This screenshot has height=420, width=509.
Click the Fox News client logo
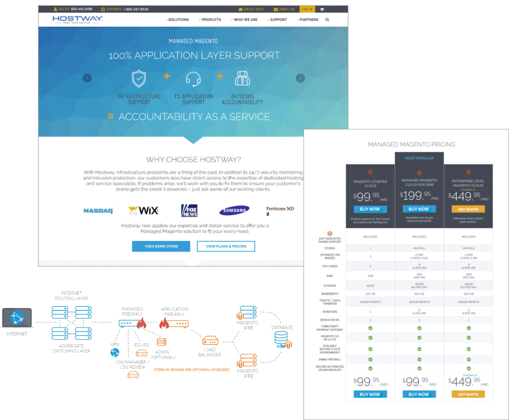click(189, 210)
